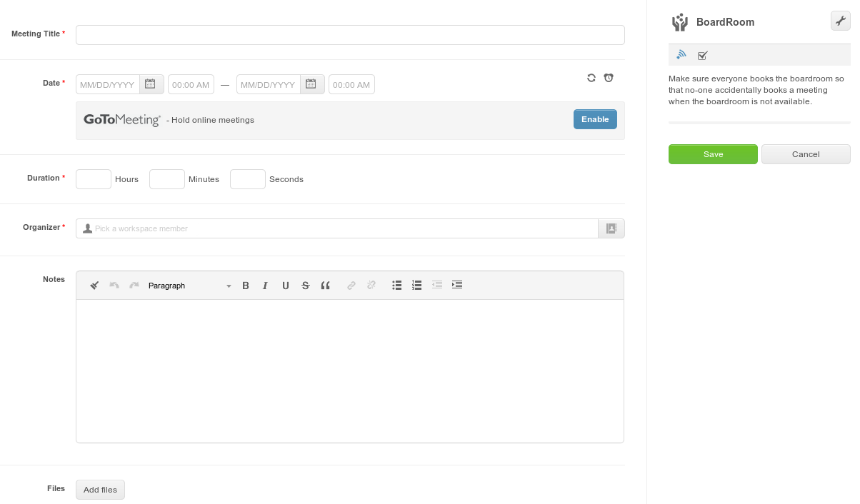Insert a blockquote in Notes
Screen dimensions: 860x504
[x=326, y=286]
